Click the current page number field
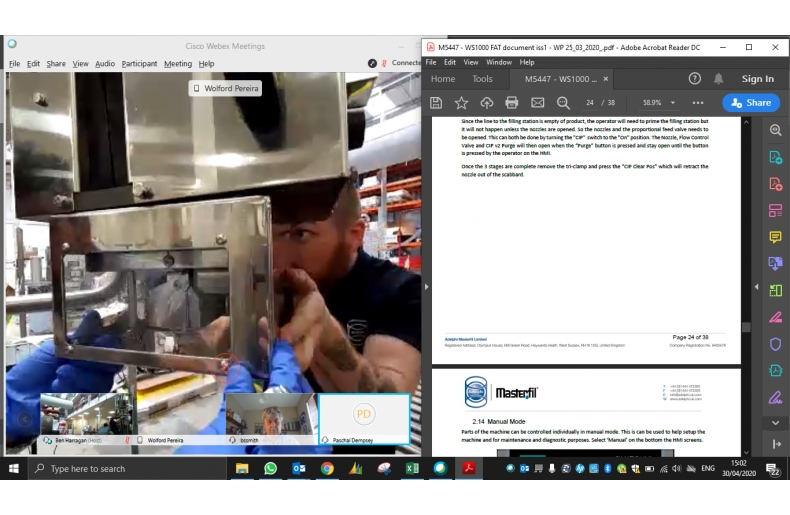790x515 pixels. 590,103
